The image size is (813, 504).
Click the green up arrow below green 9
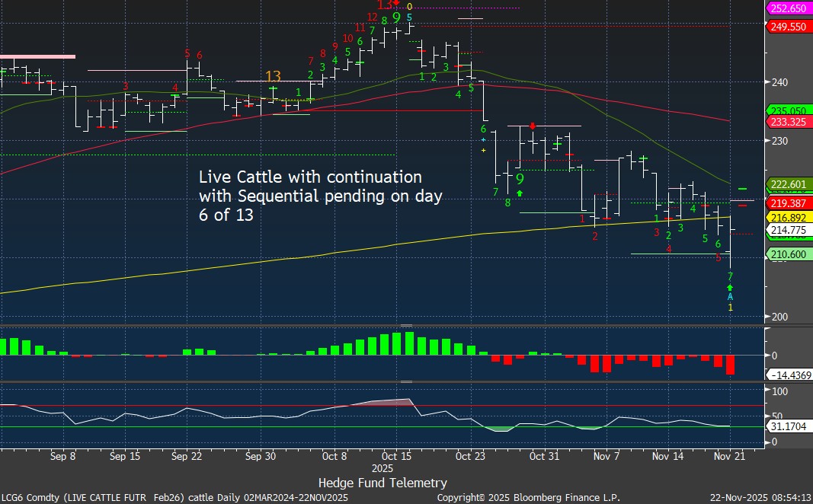(520, 193)
